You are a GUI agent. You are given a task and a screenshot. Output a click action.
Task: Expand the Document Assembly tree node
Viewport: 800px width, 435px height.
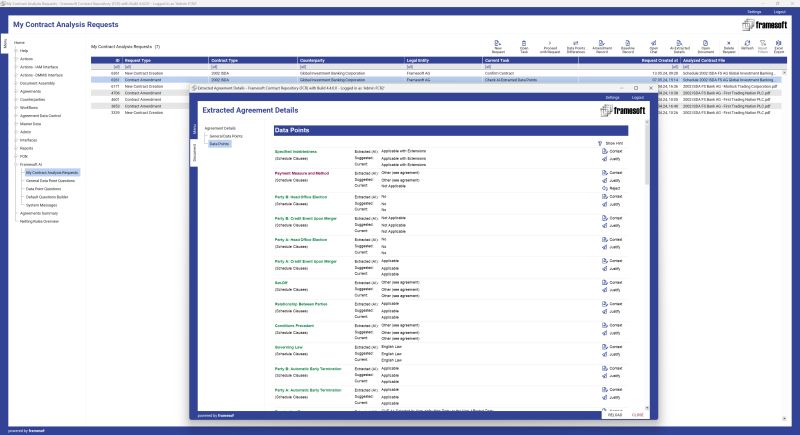click(16, 84)
